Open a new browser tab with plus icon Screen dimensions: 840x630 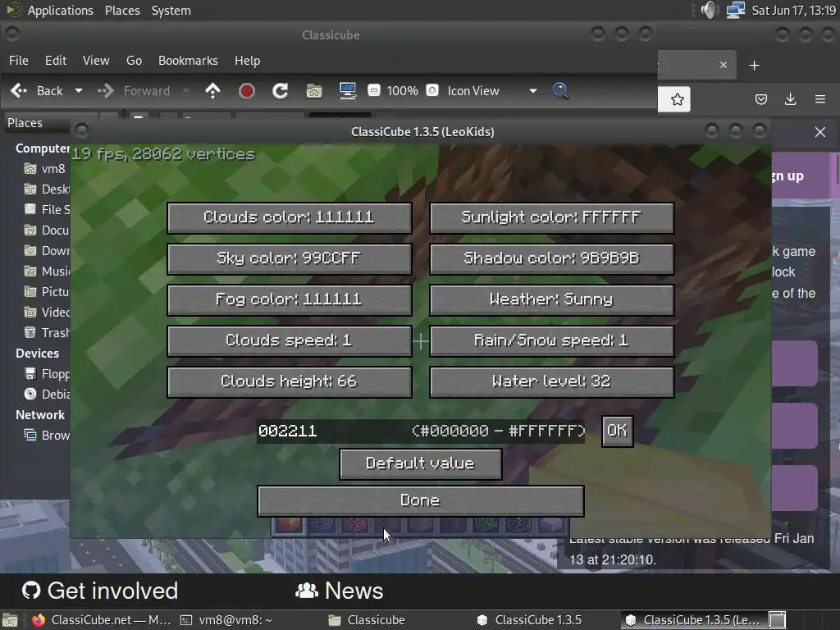click(x=755, y=66)
